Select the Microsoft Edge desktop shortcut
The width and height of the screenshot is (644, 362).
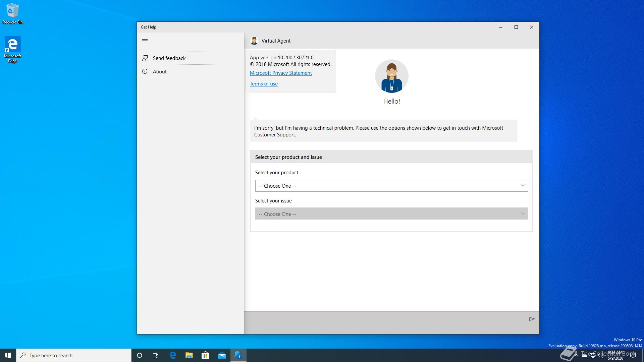pyautogui.click(x=12, y=50)
